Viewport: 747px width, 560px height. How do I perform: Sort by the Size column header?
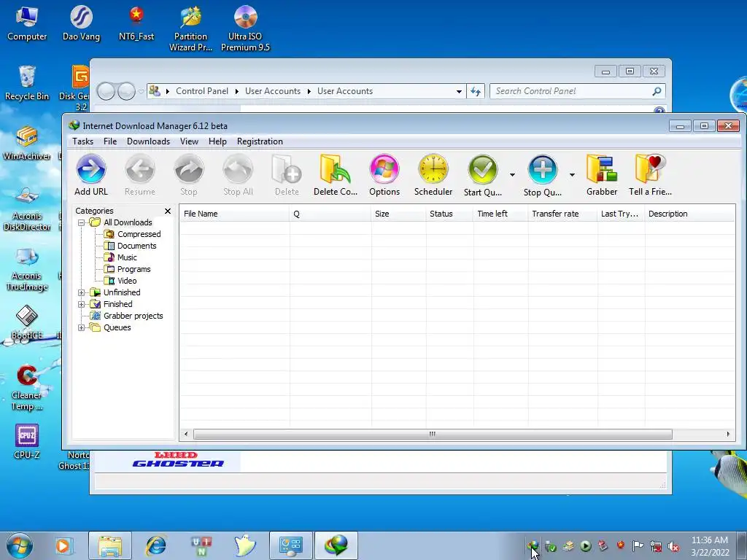[x=398, y=214]
